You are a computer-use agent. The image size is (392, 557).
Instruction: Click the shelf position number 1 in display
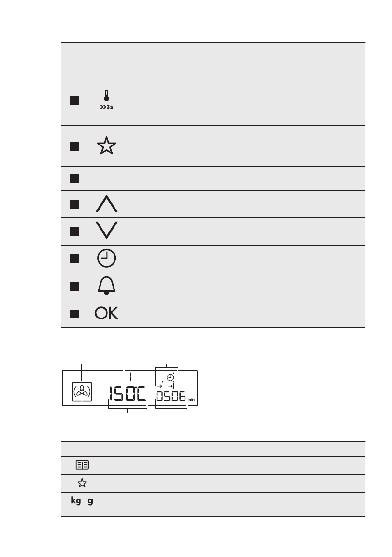[130, 377]
